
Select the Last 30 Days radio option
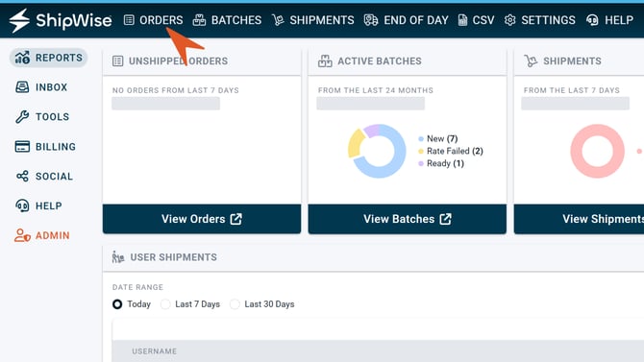pos(235,304)
